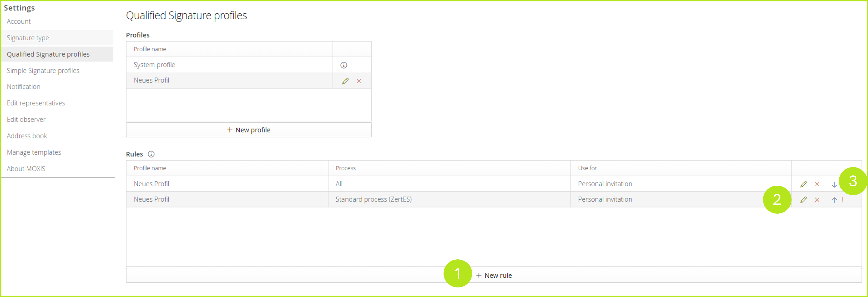Click the System profile info icon
This screenshot has height=297, width=868.
pyautogui.click(x=343, y=65)
